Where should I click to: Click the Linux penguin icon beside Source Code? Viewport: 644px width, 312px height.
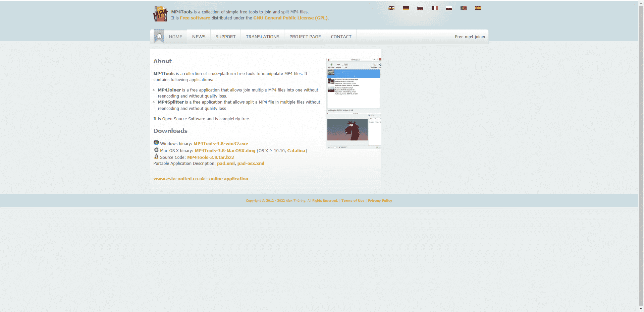coord(156,156)
